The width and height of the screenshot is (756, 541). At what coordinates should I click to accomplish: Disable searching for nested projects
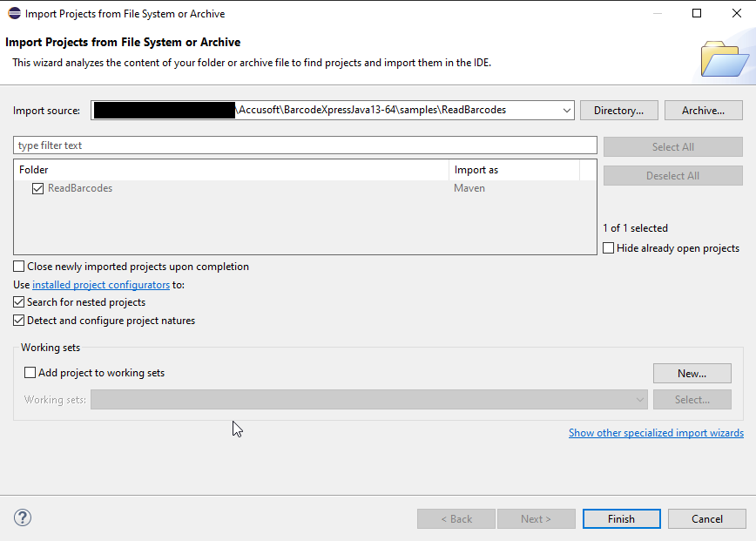pos(18,301)
